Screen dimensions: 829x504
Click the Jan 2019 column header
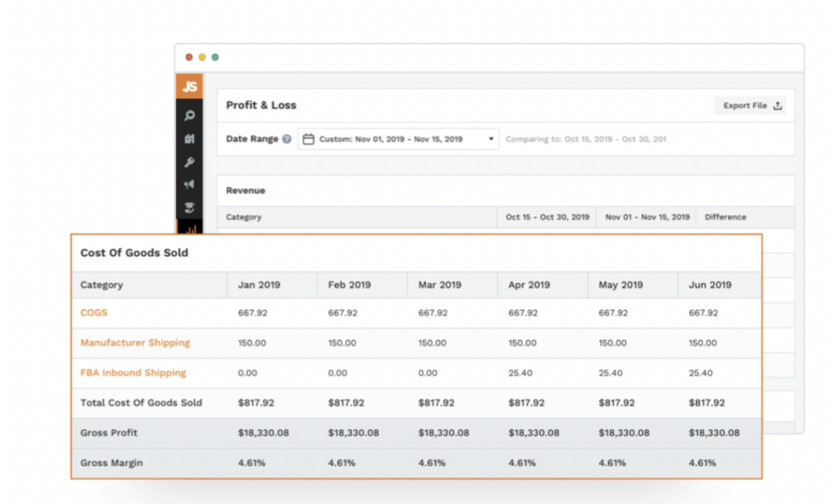coord(259,285)
